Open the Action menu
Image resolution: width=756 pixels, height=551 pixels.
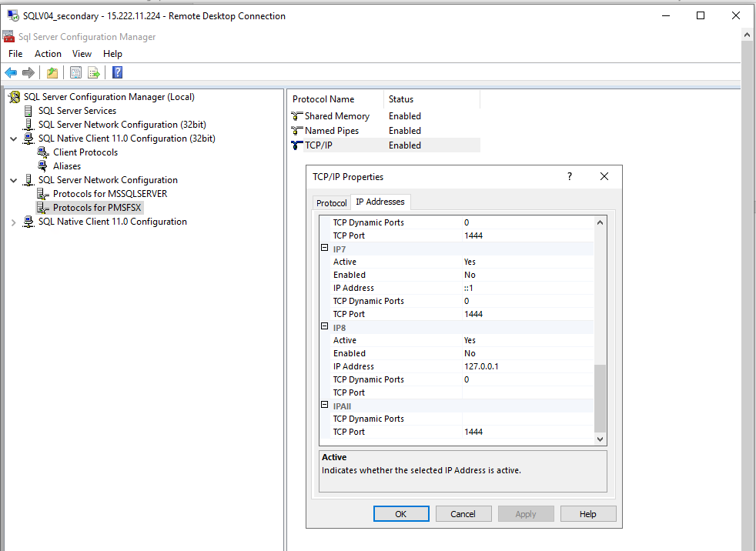coord(48,53)
